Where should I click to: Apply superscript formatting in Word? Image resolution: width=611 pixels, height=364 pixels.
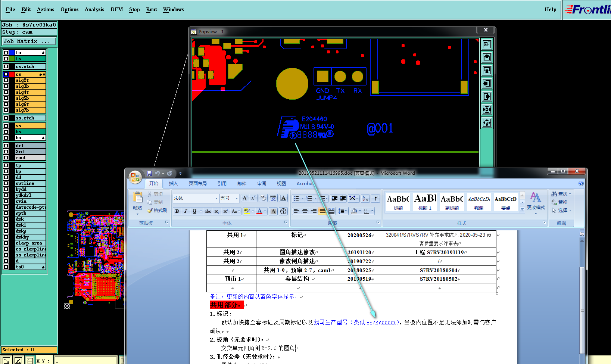[x=225, y=211]
